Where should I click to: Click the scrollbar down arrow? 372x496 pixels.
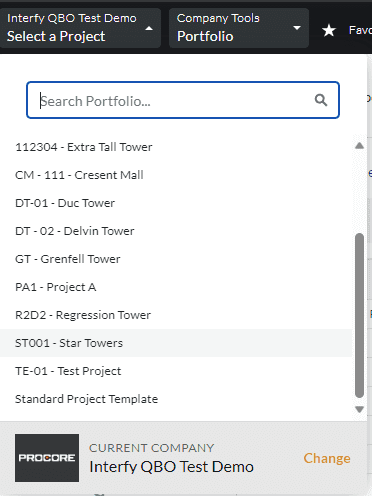[x=359, y=409]
